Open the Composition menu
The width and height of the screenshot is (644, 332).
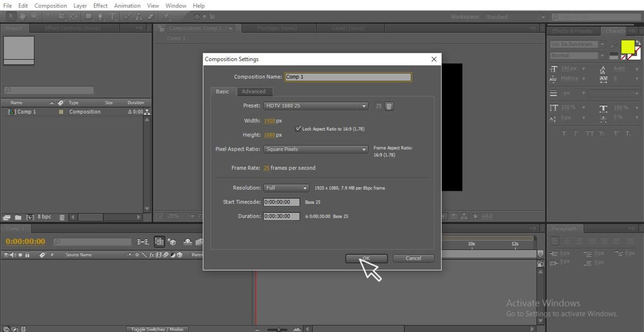(50, 5)
